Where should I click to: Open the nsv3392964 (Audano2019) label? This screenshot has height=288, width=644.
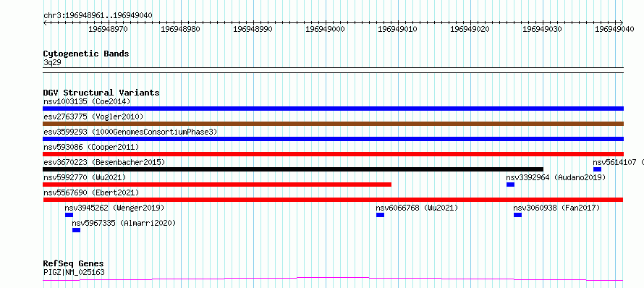556,177
